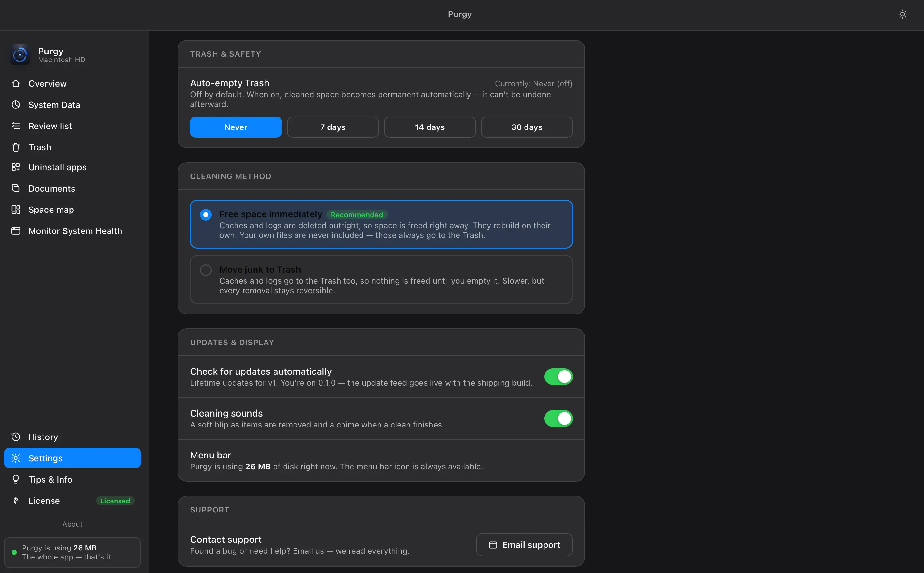Image resolution: width=924 pixels, height=573 pixels.
Task: Select the Settings sidebar item
Action: pos(72,458)
